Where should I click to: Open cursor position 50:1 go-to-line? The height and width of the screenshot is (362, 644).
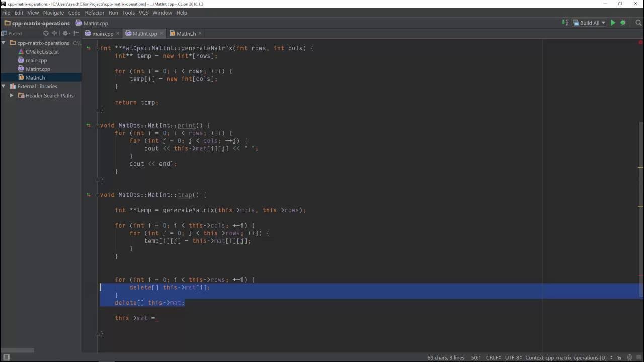[x=476, y=358]
